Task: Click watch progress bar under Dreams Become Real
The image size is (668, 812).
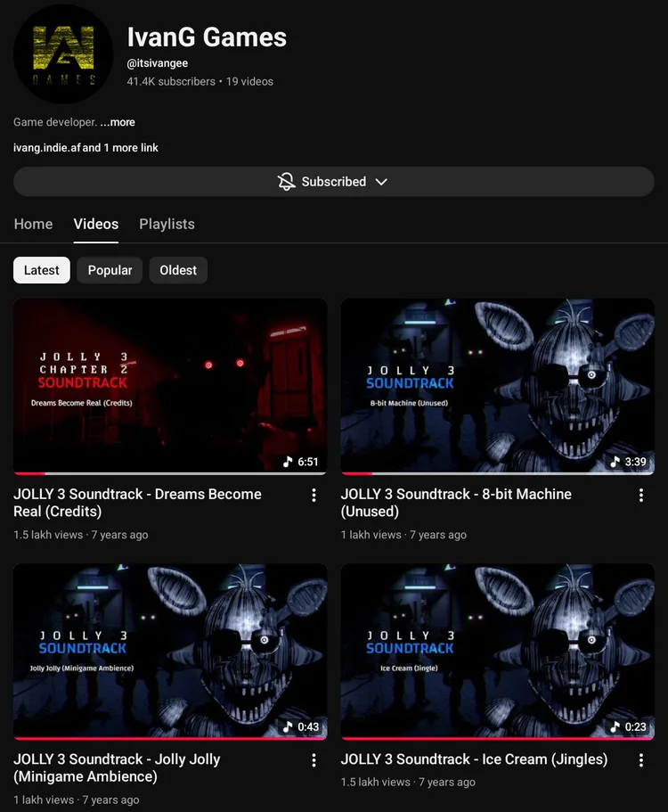Action: click(170, 473)
